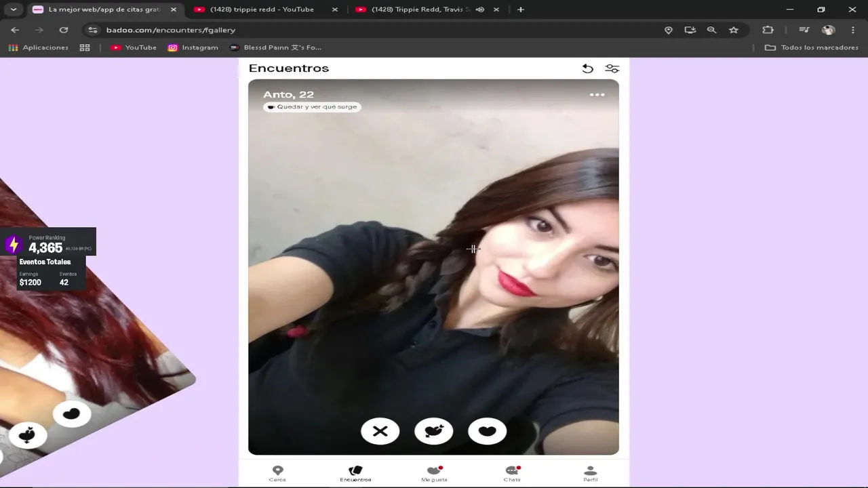
Task: Click the Eventos count 42
Action: click(64, 283)
